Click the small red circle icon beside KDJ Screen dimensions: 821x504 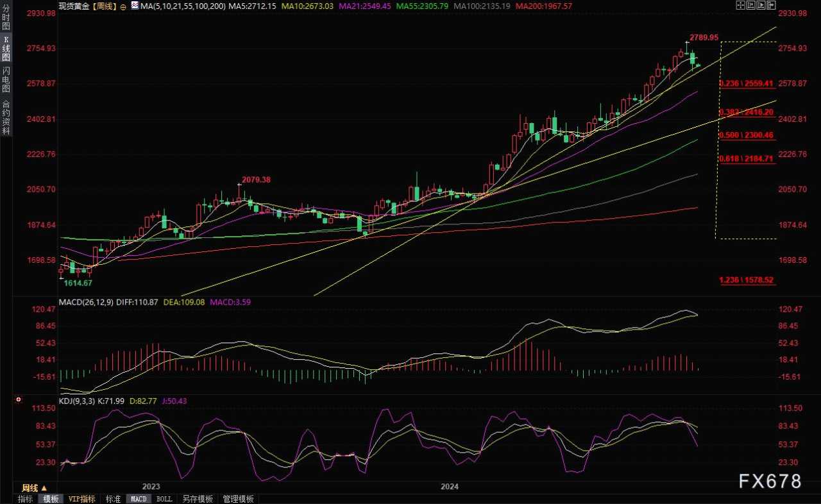pyautogui.click(x=18, y=400)
